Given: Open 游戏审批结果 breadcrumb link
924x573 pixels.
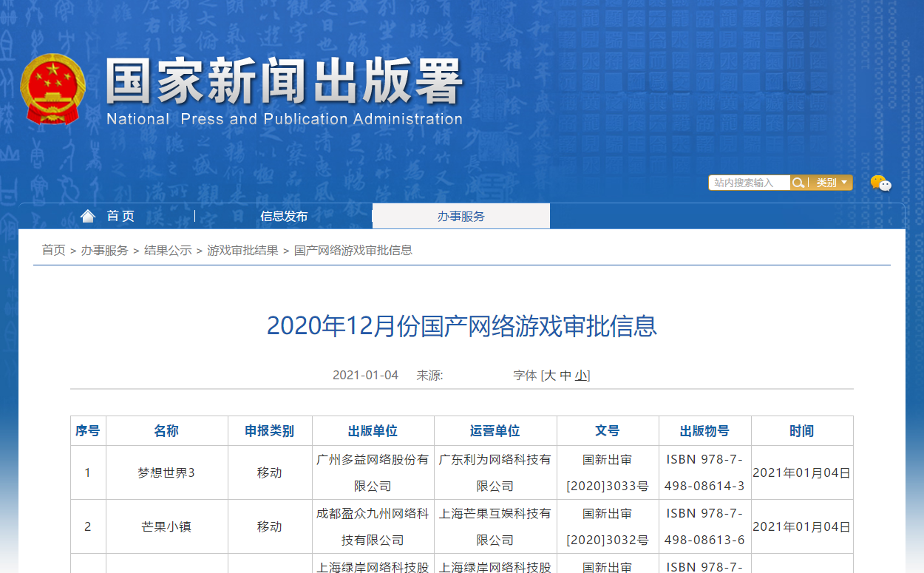Looking at the screenshot, I should tap(242, 250).
